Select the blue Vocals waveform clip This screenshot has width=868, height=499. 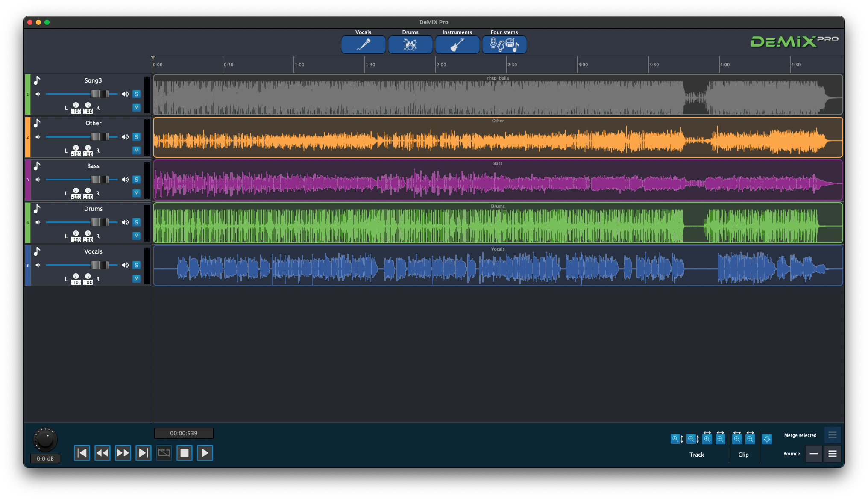(498, 266)
